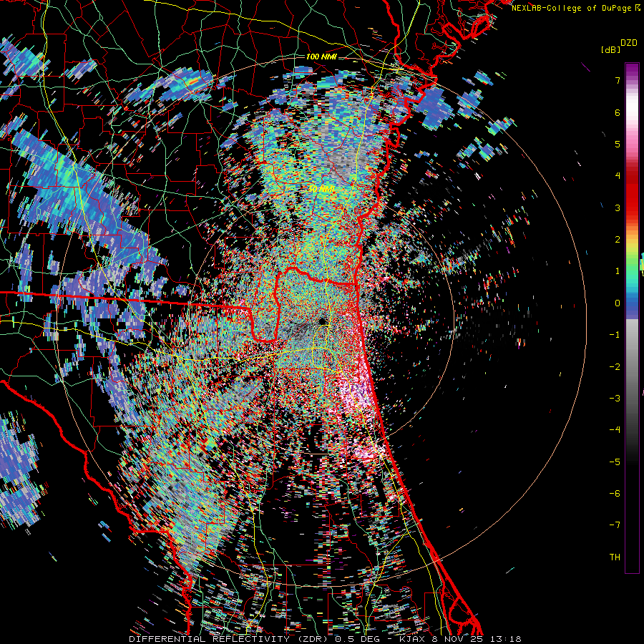
Task: Click the positive 7 label on the scale
Action: coord(618,80)
